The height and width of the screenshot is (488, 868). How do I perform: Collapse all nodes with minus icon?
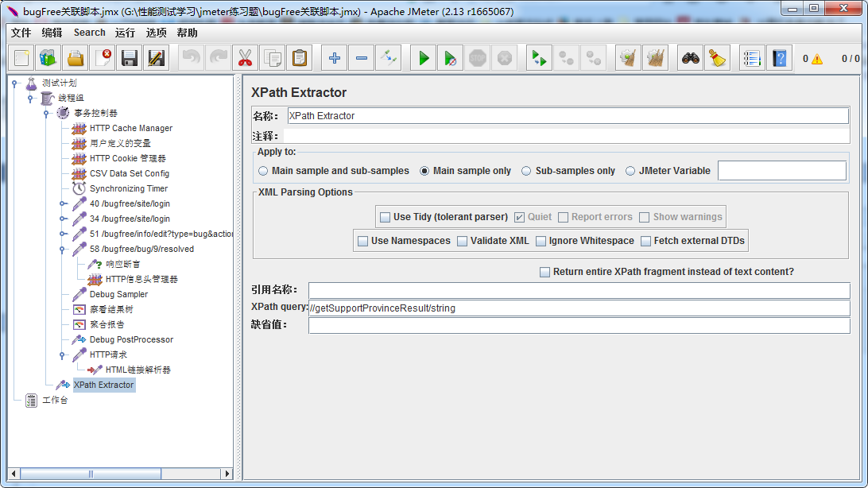click(x=362, y=58)
